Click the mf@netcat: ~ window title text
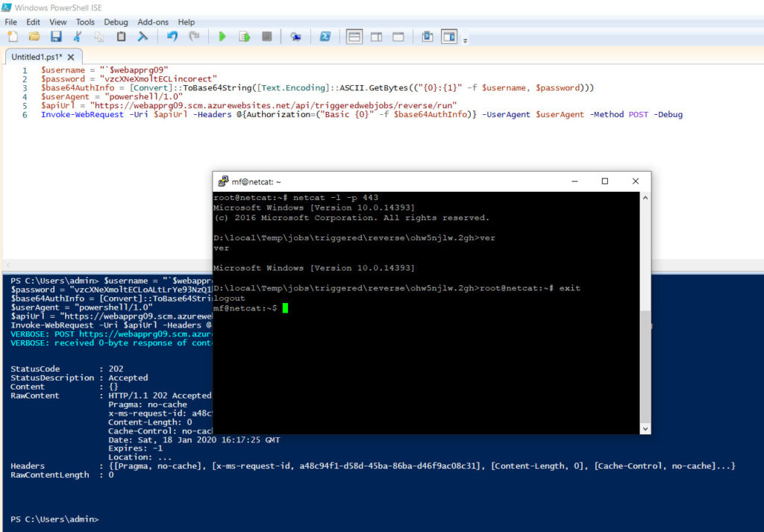 click(257, 182)
